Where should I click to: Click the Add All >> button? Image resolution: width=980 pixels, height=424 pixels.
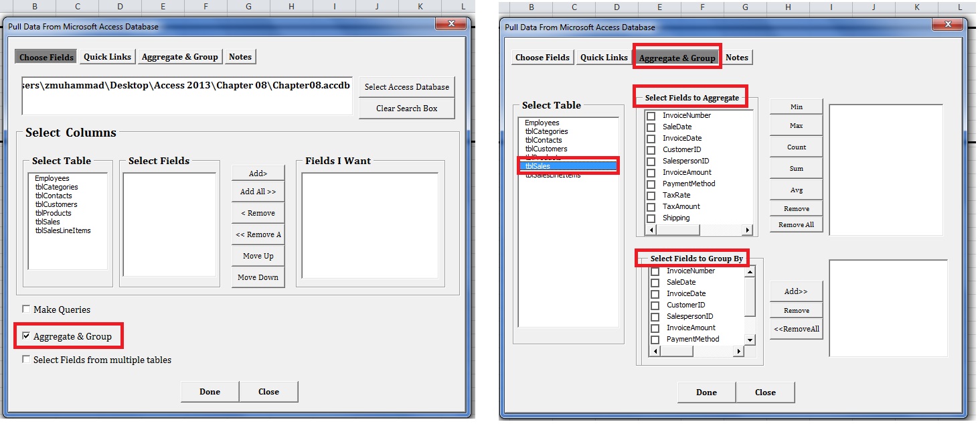pyautogui.click(x=258, y=192)
